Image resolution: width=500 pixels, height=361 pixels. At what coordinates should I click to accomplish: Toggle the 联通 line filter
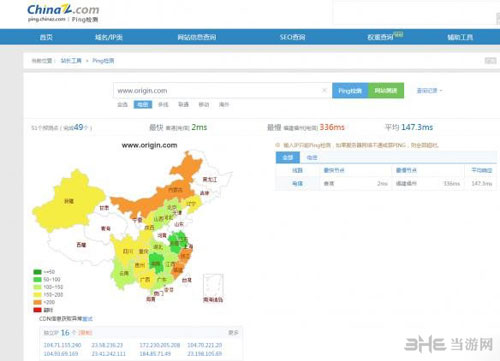click(183, 105)
